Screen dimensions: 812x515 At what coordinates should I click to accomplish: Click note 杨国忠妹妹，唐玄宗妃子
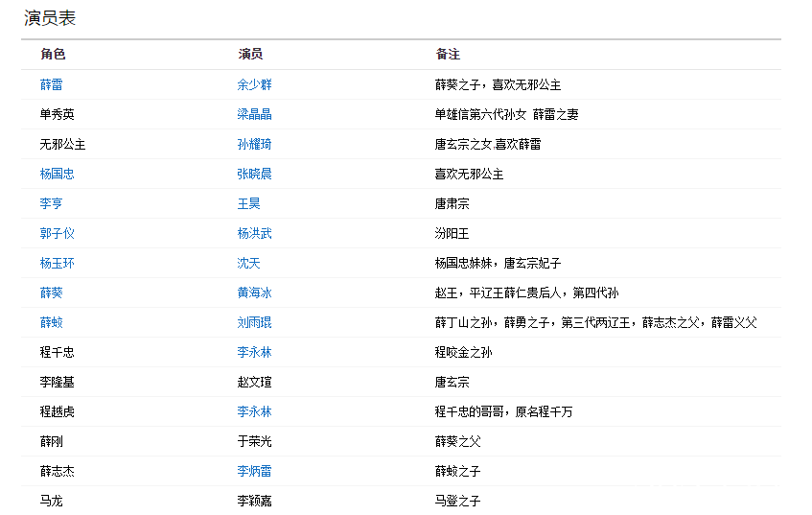pos(498,263)
